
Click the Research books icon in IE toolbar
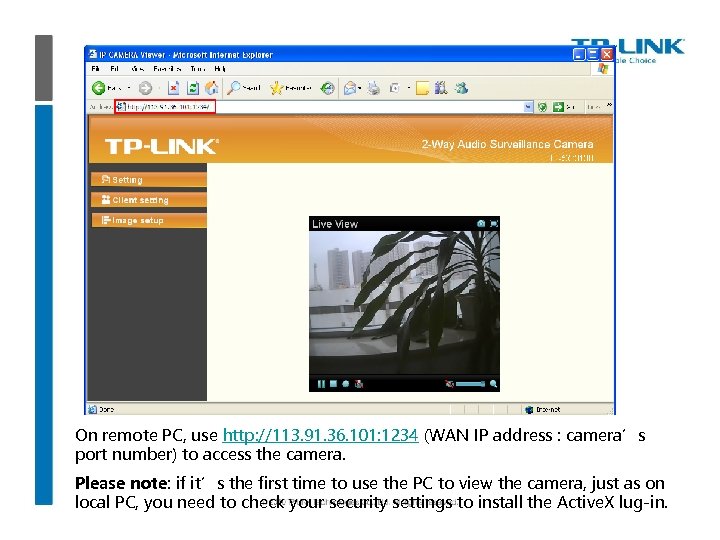[441, 88]
